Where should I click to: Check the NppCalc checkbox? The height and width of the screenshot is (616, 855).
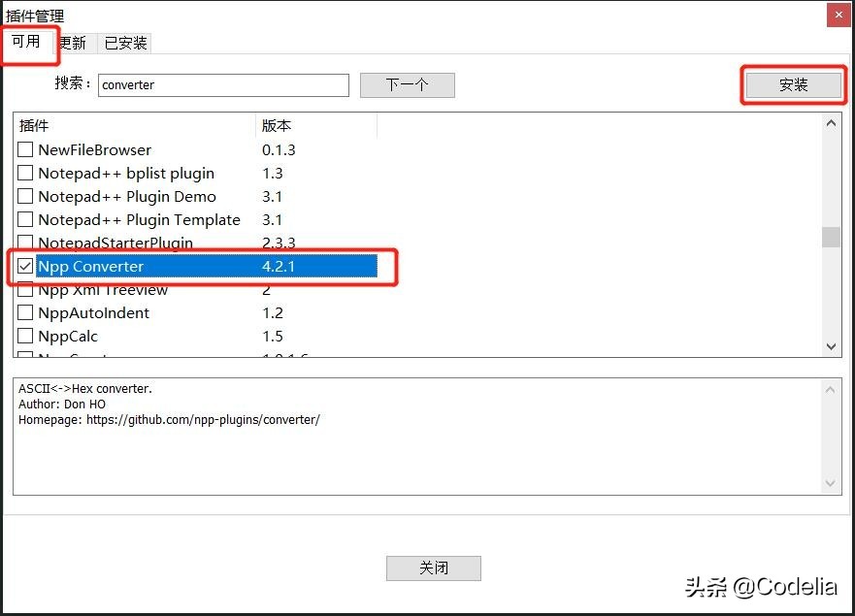pyautogui.click(x=25, y=336)
